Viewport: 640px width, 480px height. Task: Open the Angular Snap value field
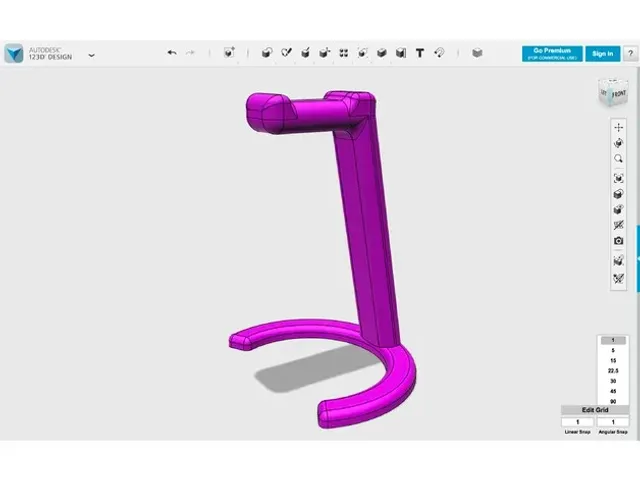pos(613,422)
